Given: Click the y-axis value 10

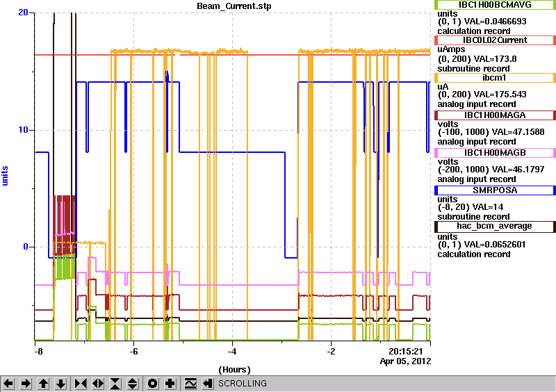Looking at the screenshot, I should tap(23, 130).
